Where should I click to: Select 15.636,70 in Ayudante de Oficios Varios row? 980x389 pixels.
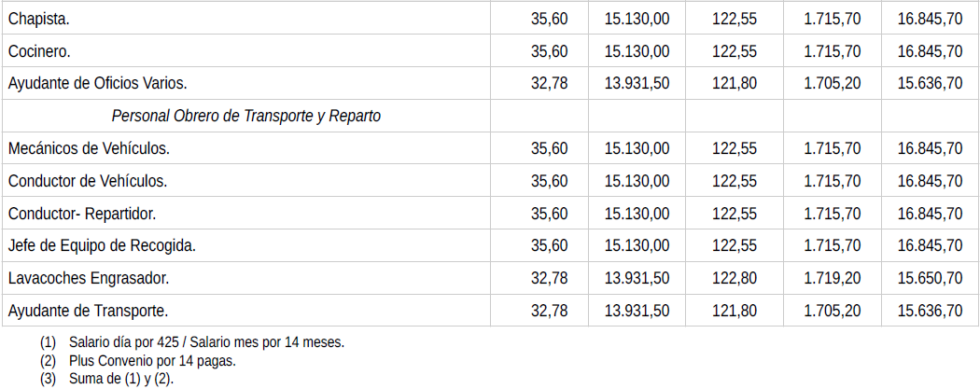coord(930,83)
